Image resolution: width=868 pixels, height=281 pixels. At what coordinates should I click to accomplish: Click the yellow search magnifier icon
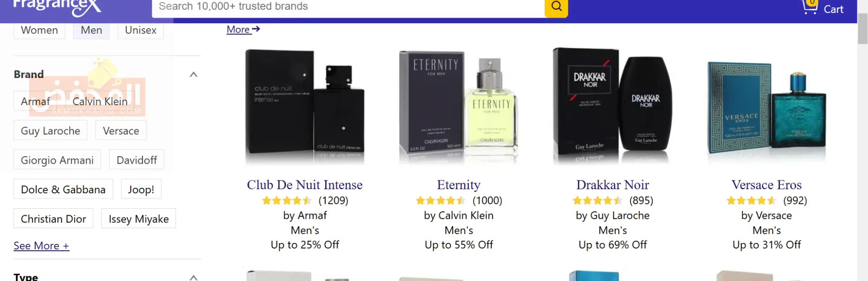pos(556,7)
